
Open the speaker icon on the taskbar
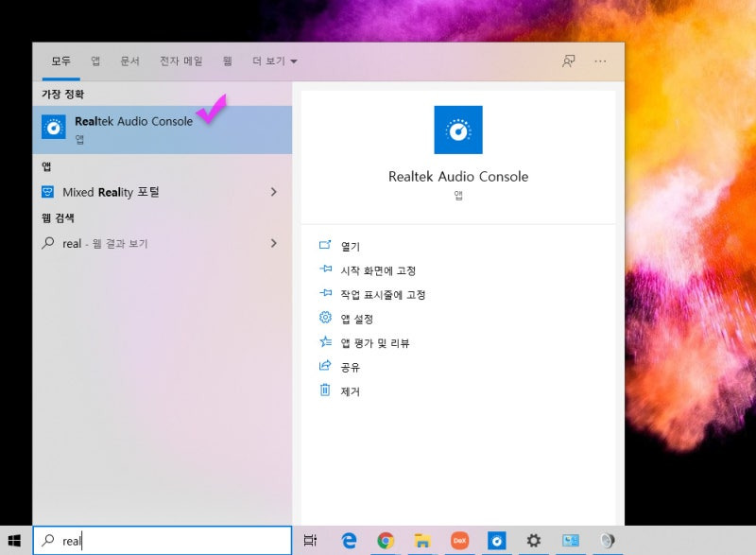click(x=608, y=541)
